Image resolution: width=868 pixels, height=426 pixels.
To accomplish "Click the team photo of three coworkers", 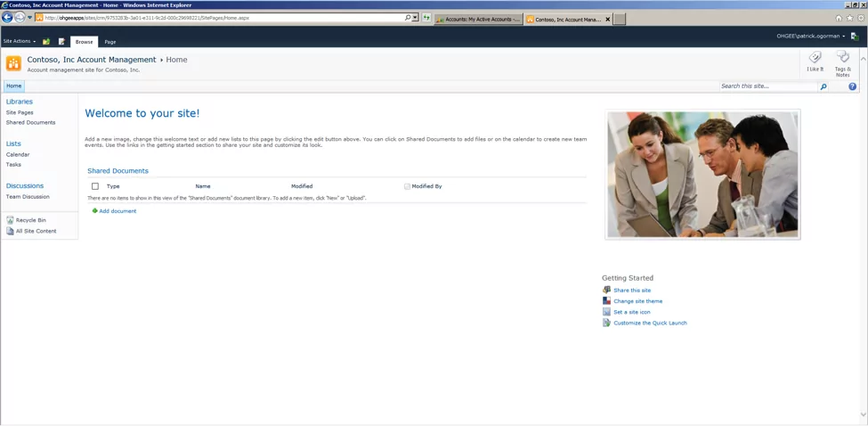I will 702,175.
